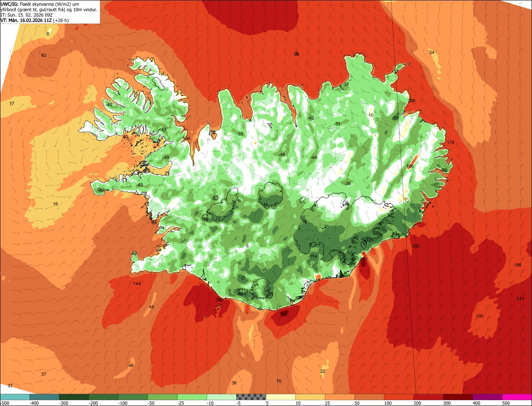
Task: Click the map value '83' in the northwest sea
Action: (44, 55)
